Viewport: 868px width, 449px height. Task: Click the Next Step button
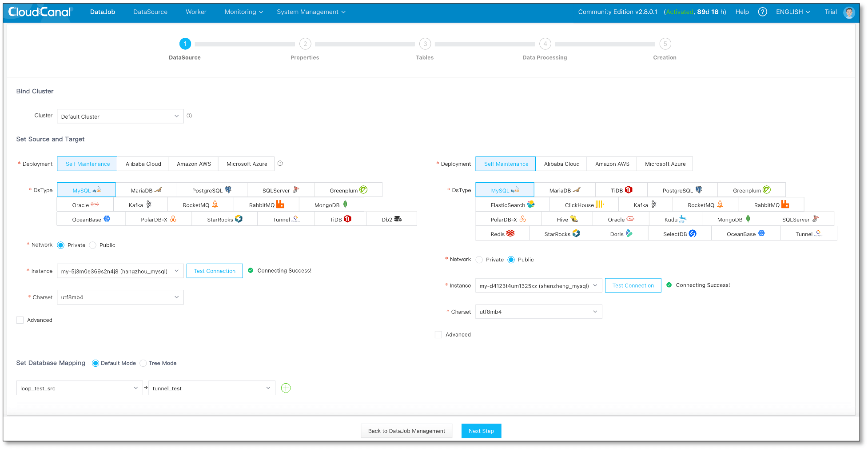481,431
